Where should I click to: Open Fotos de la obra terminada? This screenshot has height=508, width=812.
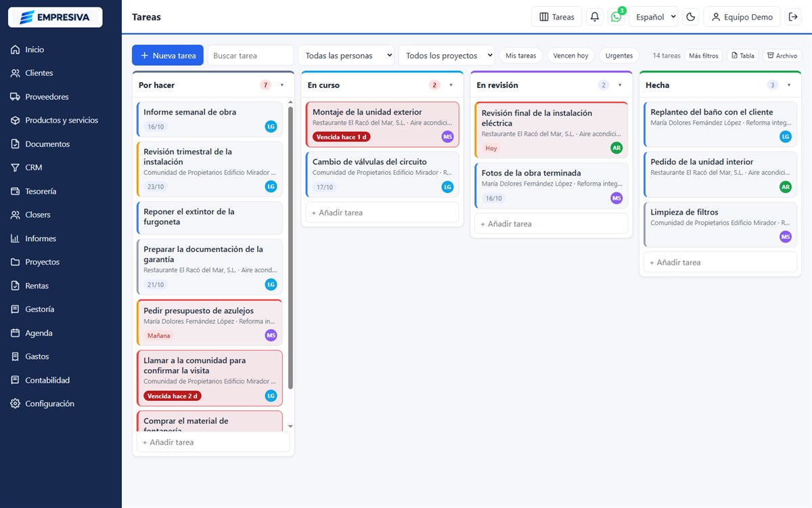click(x=551, y=185)
